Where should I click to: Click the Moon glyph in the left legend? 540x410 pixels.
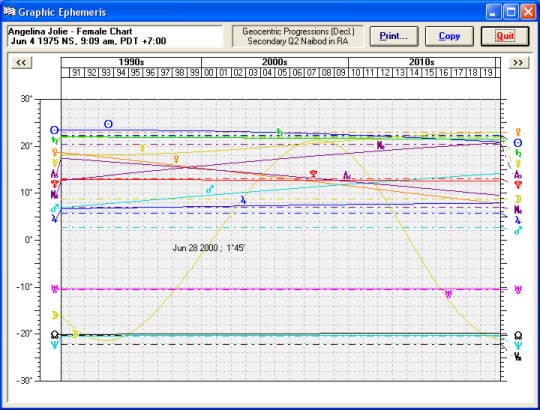(54, 315)
